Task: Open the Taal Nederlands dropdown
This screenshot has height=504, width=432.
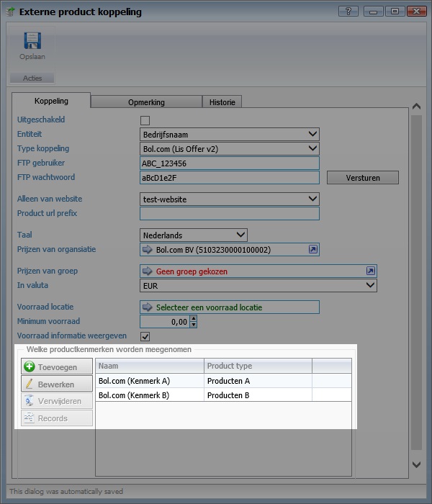Action: click(x=240, y=235)
